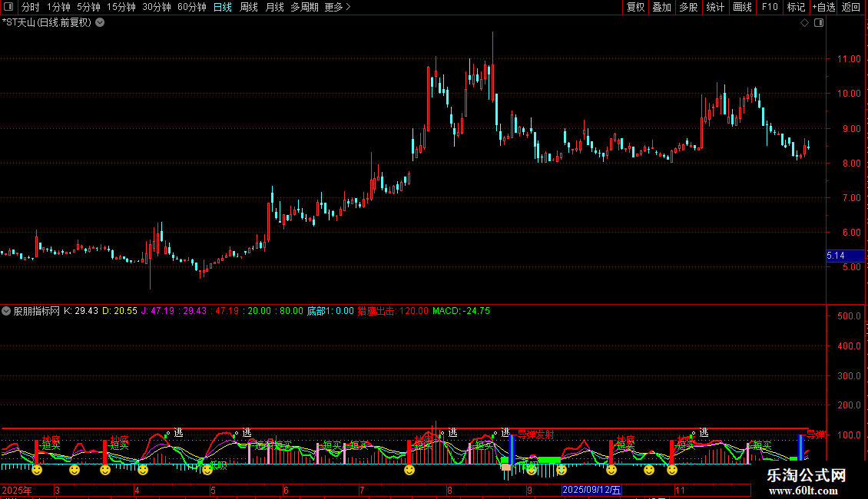Switch to 周线 weekly chart
This screenshot has width=868, height=499.
(249, 7)
